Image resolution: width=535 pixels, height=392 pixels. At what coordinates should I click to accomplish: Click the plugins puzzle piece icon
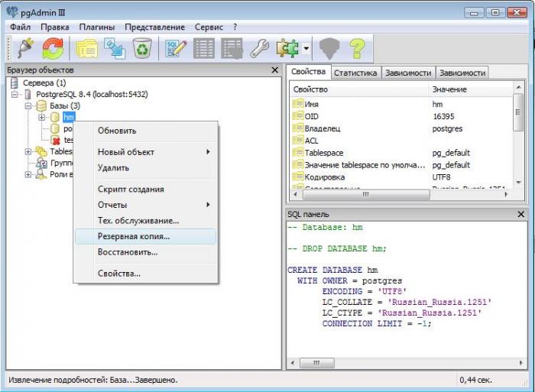click(287, 48)
